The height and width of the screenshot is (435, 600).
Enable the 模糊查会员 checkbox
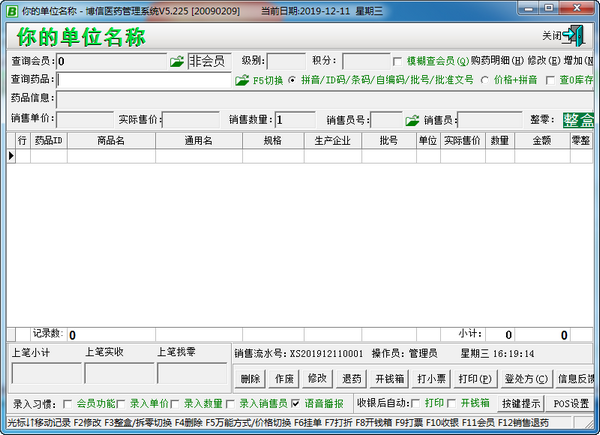[x=398, y=62]
